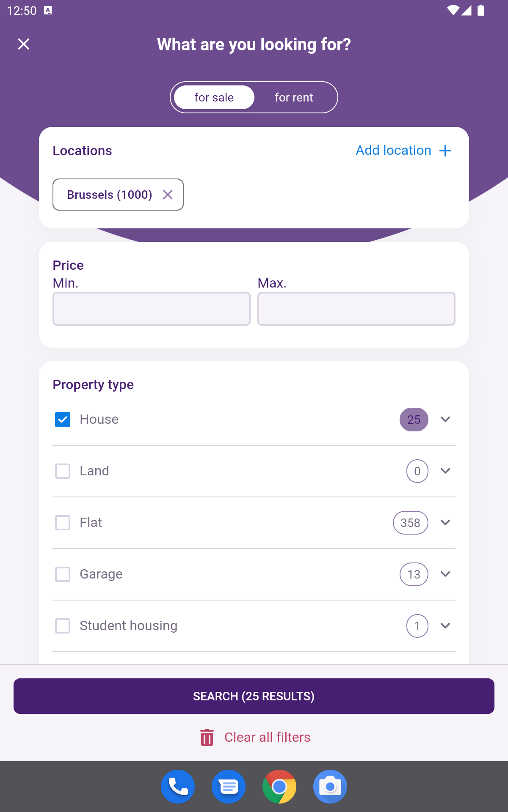Focus the Min. price input field
This screenshot has height=812, width=508.
152,309
